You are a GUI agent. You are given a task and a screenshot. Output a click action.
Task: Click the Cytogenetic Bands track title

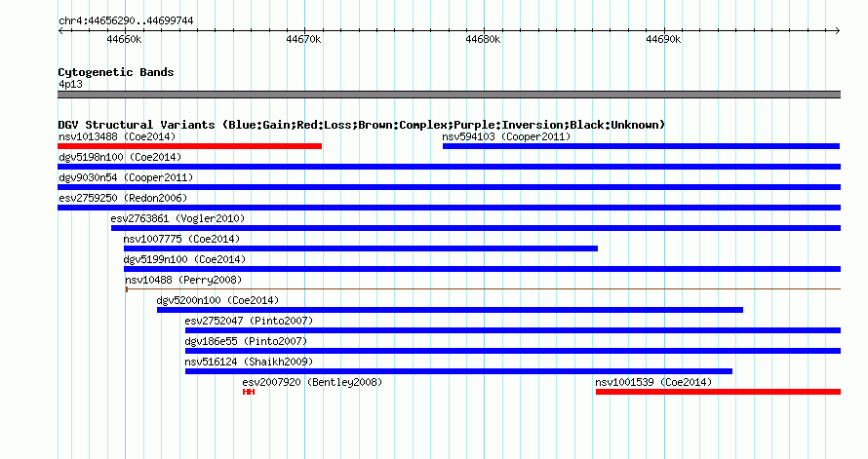click(x=116, y=72)
